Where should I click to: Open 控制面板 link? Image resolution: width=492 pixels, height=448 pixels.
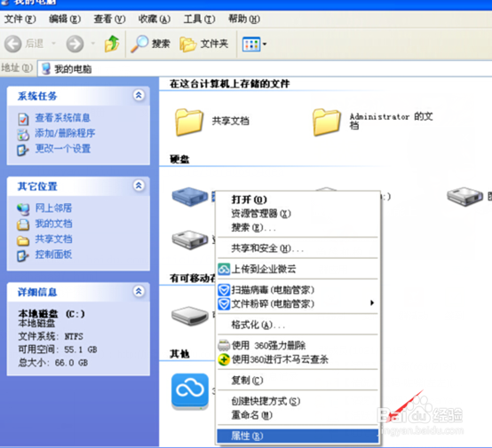click(53, 255)
